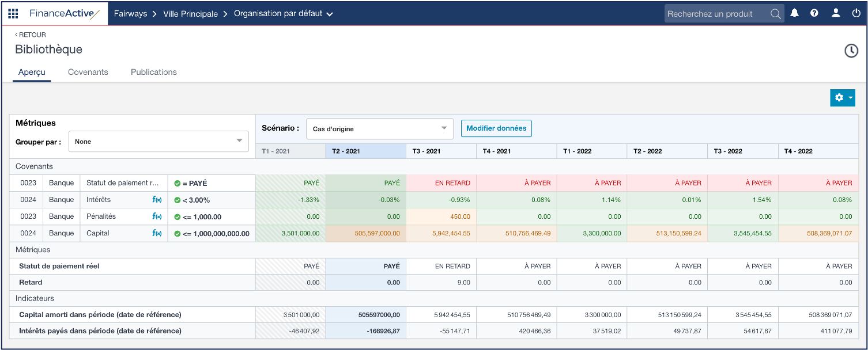Expand the Grouper par dropdown
This screenshot has width=868, height=350.
pyautogui.click(x=158, y=142)
